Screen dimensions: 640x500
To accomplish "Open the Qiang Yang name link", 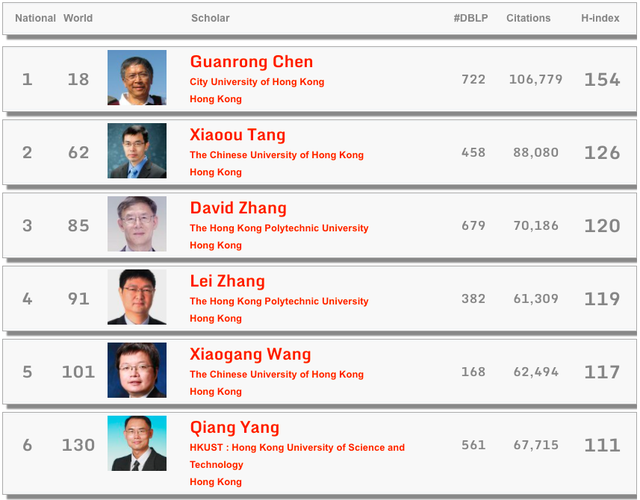I will click(x=234, y=427).
